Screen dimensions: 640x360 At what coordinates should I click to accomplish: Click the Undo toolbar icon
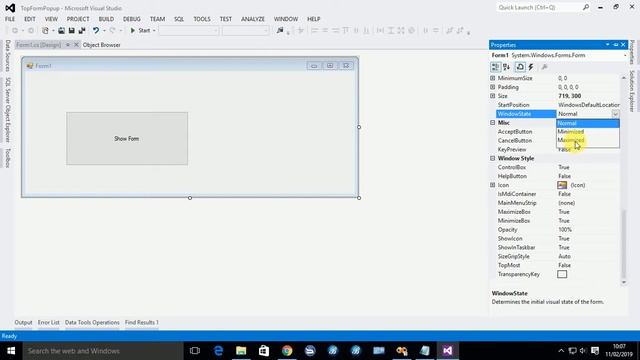[96, 30]
